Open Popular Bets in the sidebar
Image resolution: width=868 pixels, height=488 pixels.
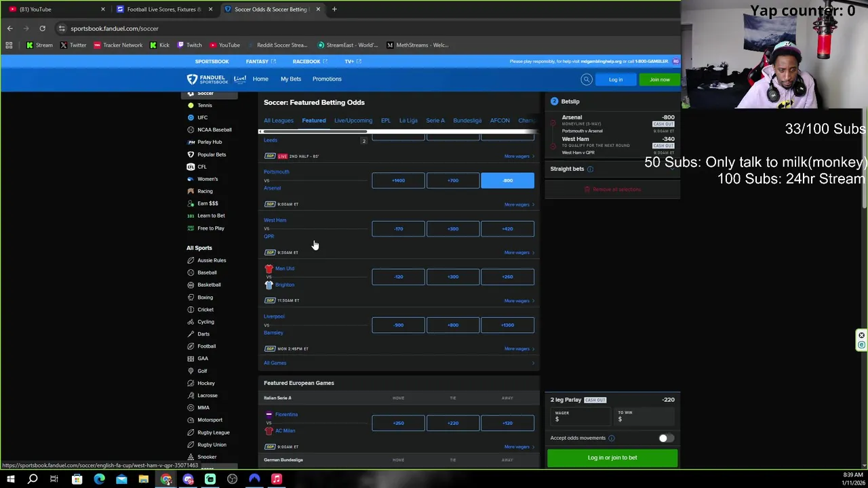[212, 155]
